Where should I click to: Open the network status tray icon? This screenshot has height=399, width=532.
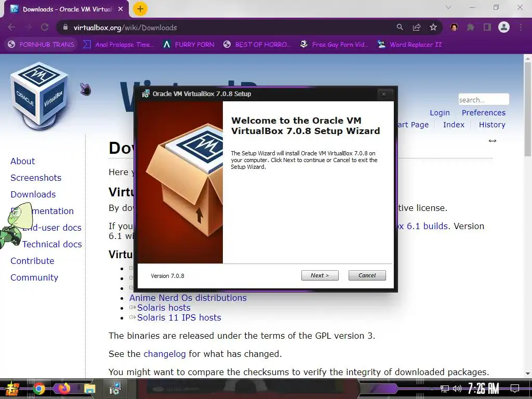click(x=445, y=389)
